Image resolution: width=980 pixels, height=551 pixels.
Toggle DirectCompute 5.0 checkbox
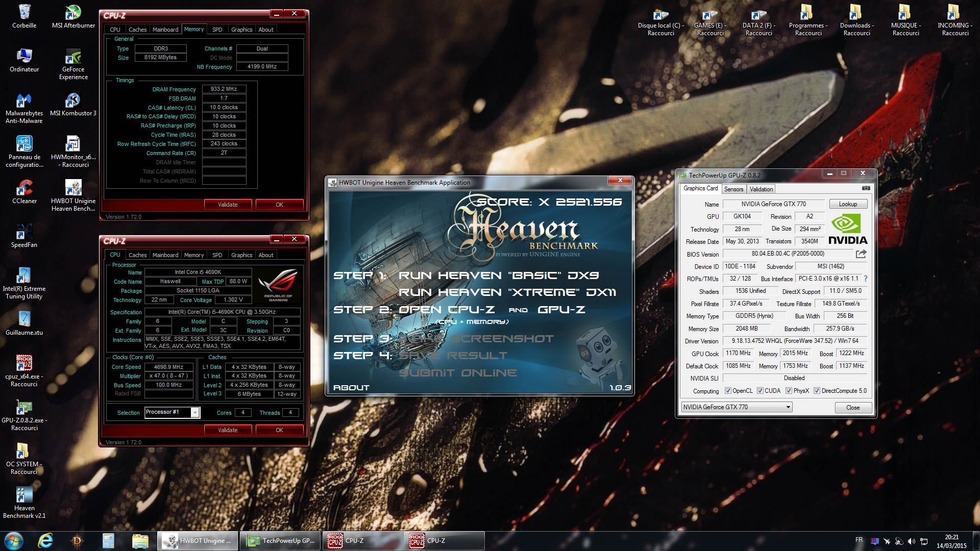[x=817, y=391]
